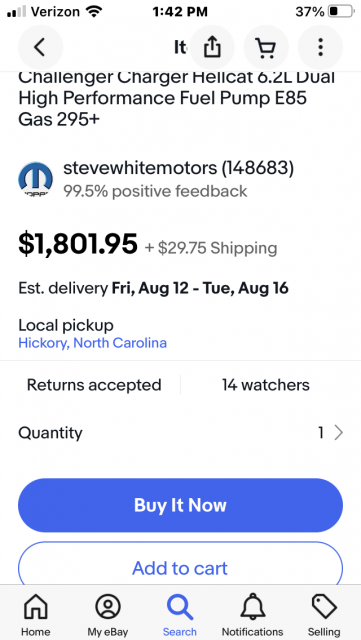Open Notifications bell tab

pos(252,615)
